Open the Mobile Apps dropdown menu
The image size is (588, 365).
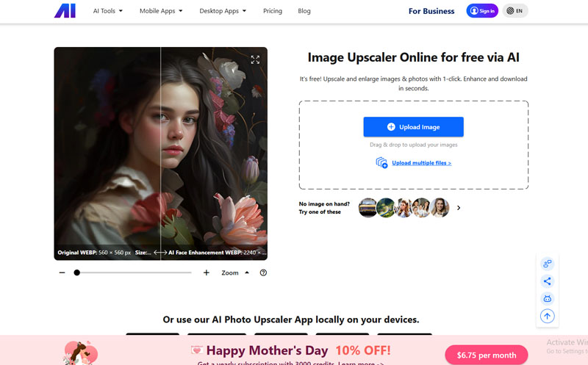pyautogui.click(x=161, y=11)
